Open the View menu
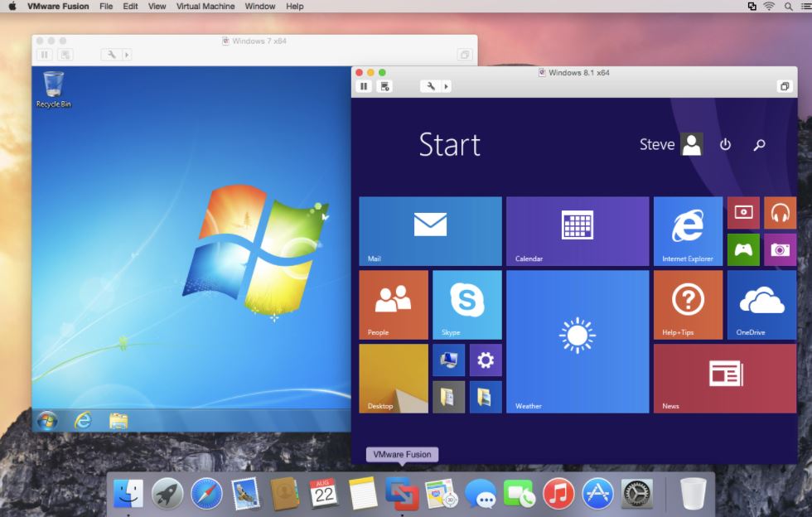The image size is (812, 517). coord(157,7)
